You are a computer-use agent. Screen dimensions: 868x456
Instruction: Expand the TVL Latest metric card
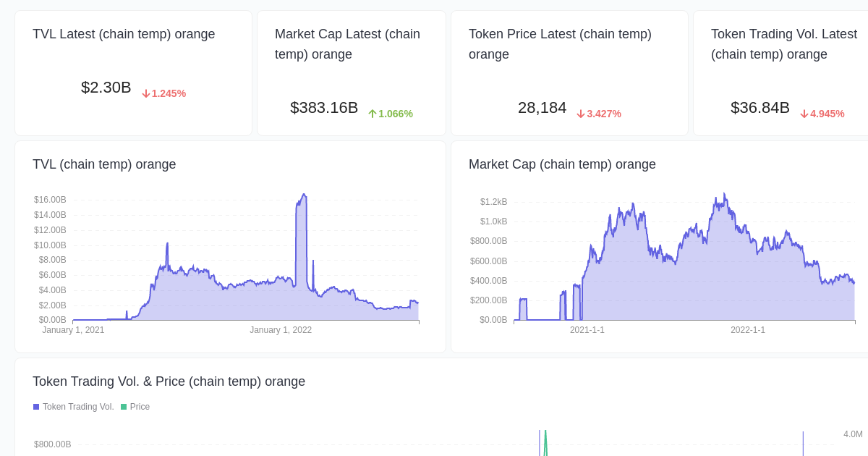tap(133, 72)
